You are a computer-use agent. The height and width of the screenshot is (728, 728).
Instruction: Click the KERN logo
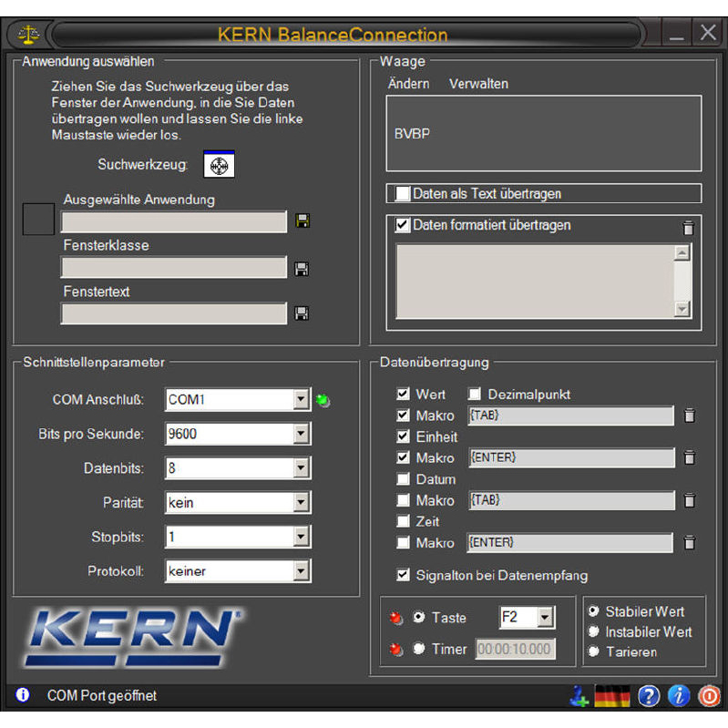coord(134,639)
